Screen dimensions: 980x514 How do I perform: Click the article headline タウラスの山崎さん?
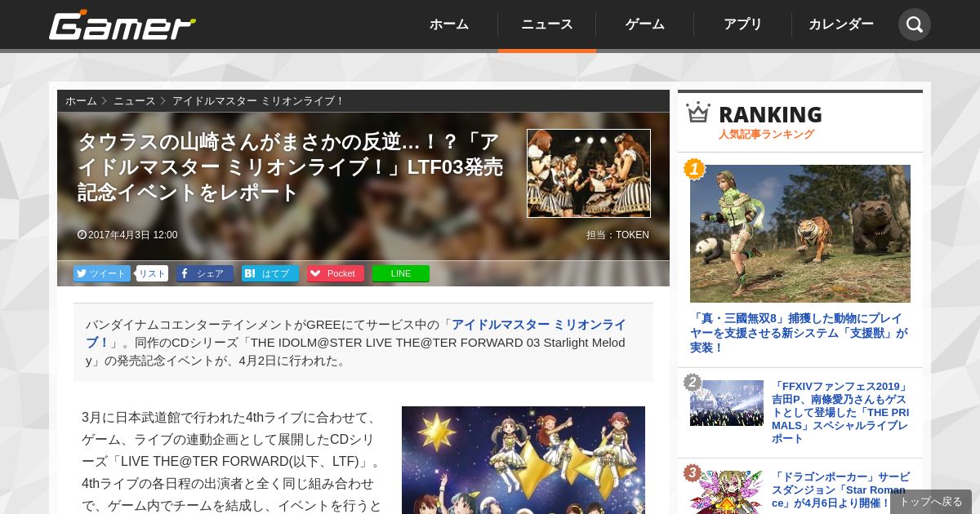coord(290,167)
